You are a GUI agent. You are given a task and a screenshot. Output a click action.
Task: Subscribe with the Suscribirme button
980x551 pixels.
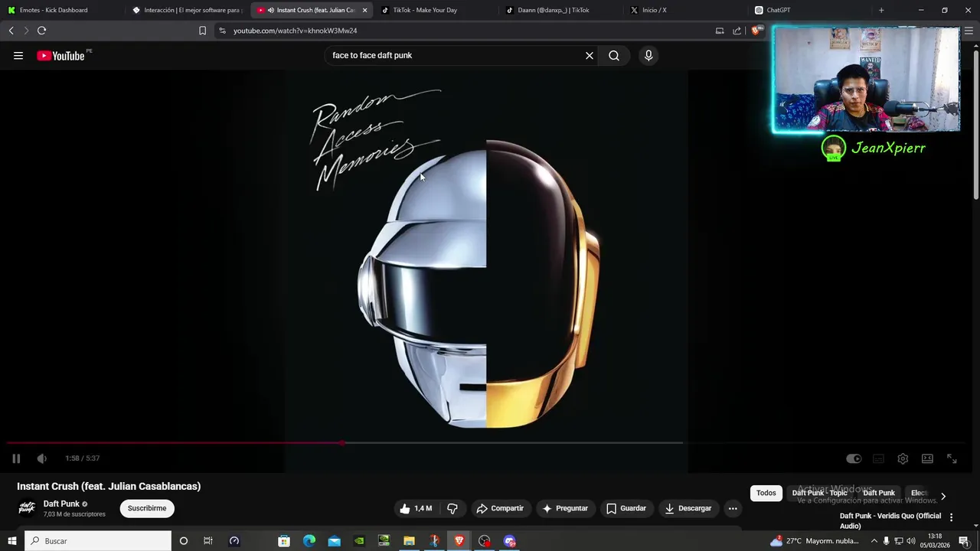(147, 508)
